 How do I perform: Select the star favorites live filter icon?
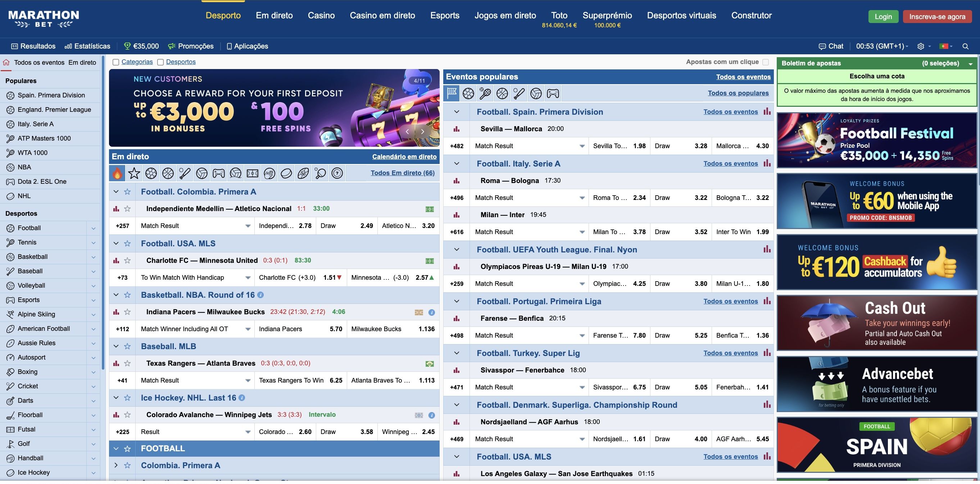134,173
